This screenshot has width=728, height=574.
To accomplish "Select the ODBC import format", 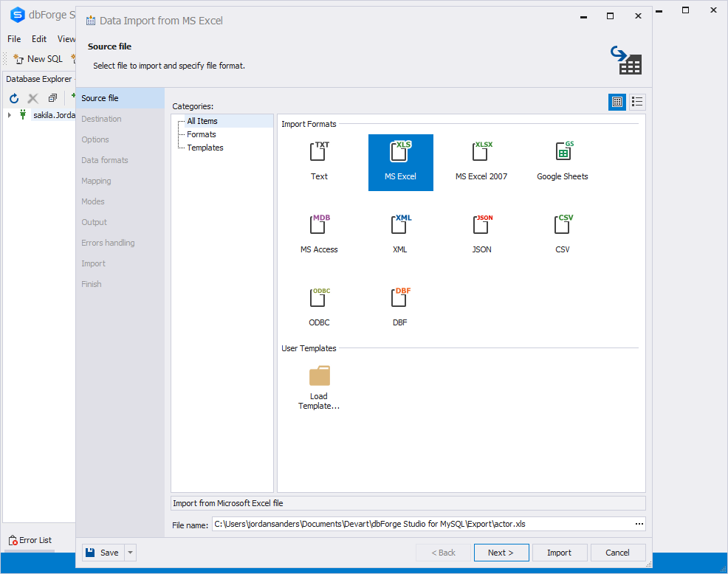I will click(x=320, y=308).
